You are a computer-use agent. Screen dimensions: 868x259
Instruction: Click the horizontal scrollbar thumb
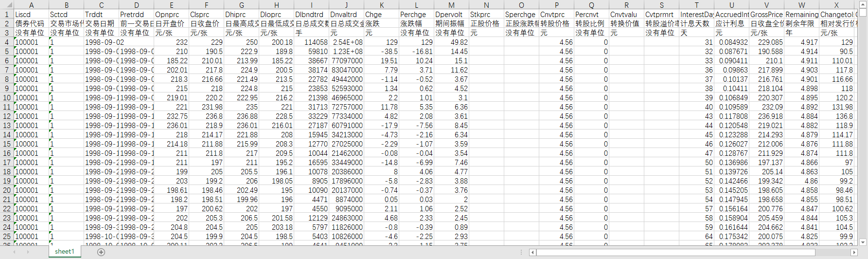point(676,252)
